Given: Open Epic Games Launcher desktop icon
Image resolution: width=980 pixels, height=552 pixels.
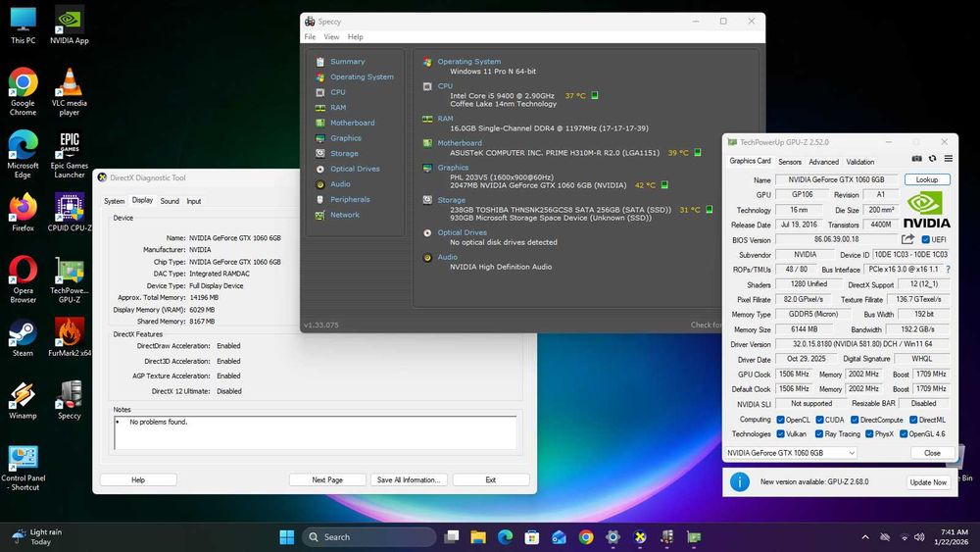Looking at the screenshot, I should coord(70,154).
